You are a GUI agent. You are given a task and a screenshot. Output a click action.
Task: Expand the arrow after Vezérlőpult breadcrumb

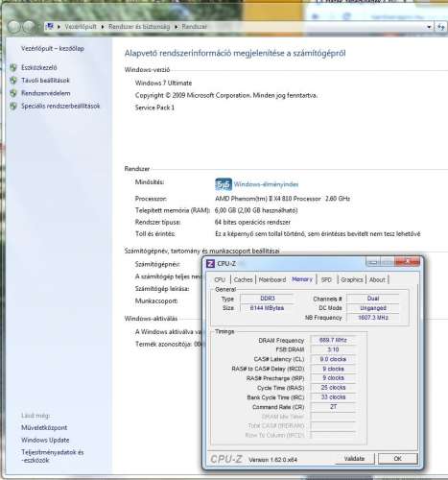coord(103,27)
